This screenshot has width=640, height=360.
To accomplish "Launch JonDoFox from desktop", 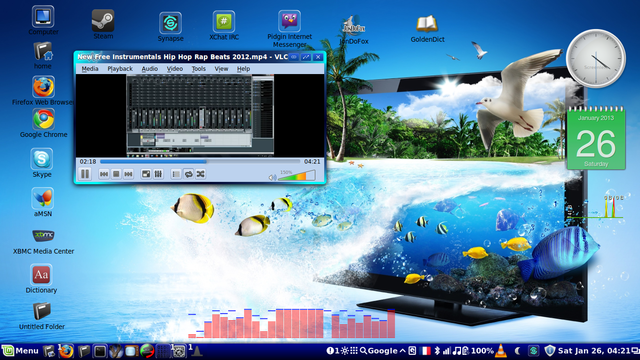I will click(354, 30).
